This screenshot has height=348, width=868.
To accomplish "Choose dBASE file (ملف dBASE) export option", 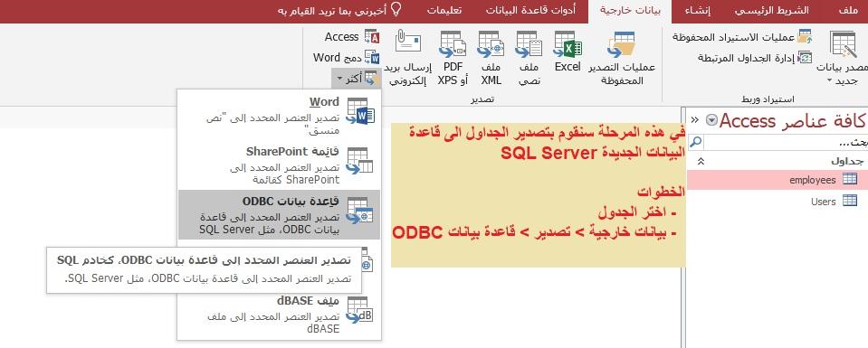I will point(279,315).
